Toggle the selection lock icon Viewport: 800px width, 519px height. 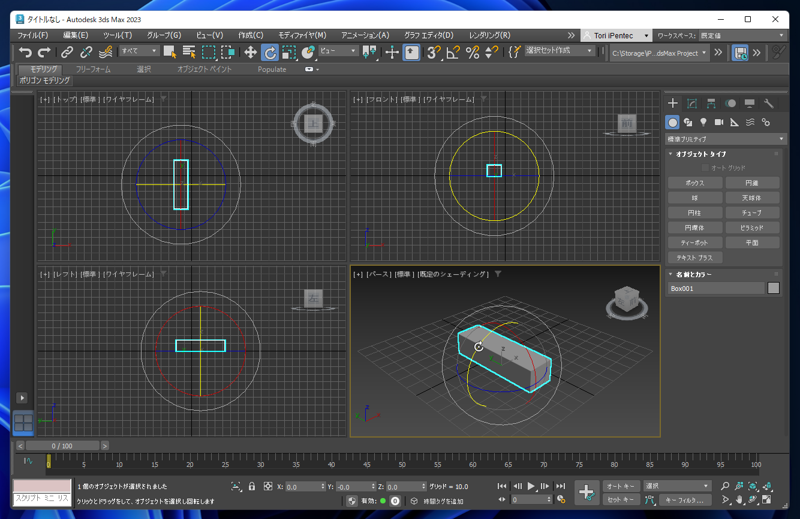click(x=252, y=486)
